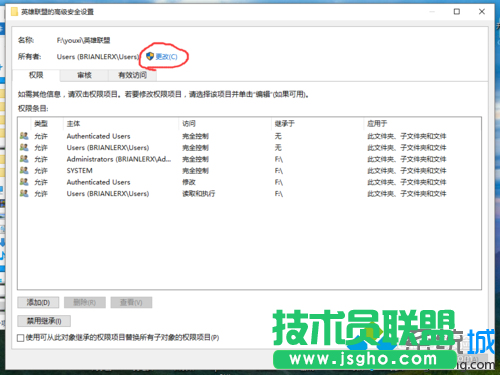The width and height of the screenshot is (500, 375).
Task: Click user icon of the 读取和执行 Users row
Action: click(24, 193)
